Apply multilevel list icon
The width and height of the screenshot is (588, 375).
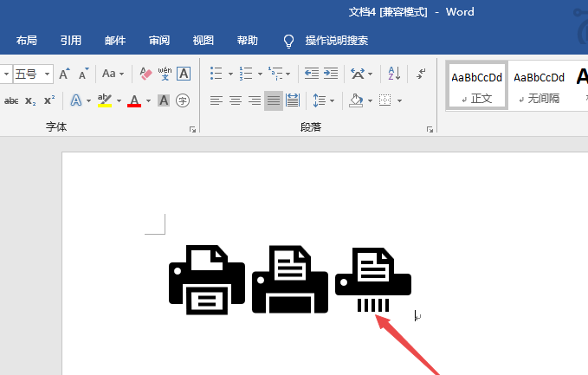point(275,74)
